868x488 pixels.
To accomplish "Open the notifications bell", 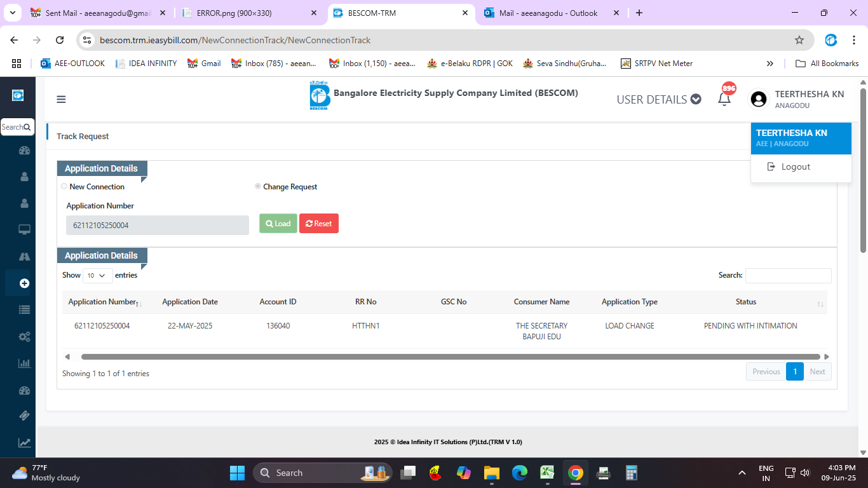I will click(x=724, y=99).
